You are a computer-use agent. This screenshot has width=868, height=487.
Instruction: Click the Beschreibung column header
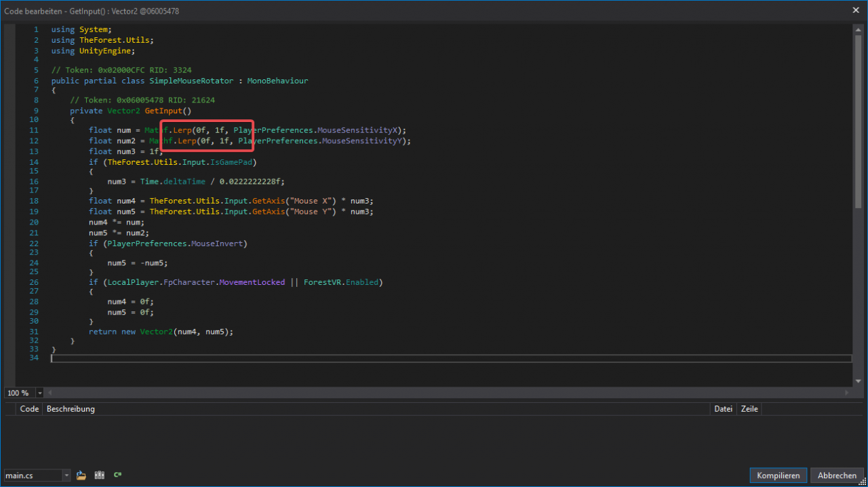(x=71, y=409)
